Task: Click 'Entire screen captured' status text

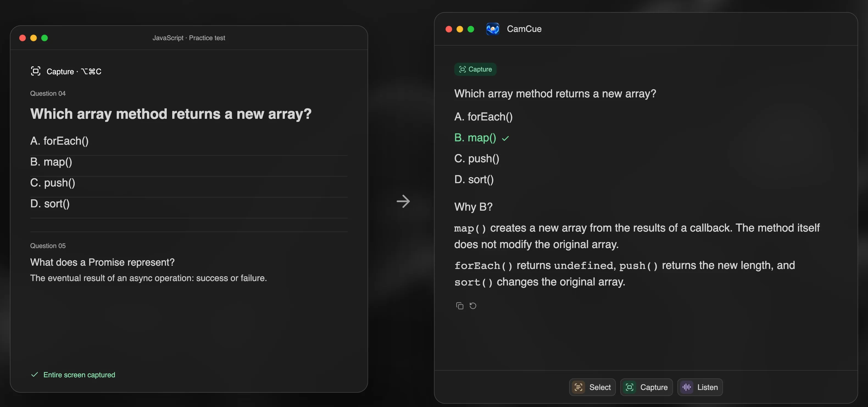Action: coord(79,375)
